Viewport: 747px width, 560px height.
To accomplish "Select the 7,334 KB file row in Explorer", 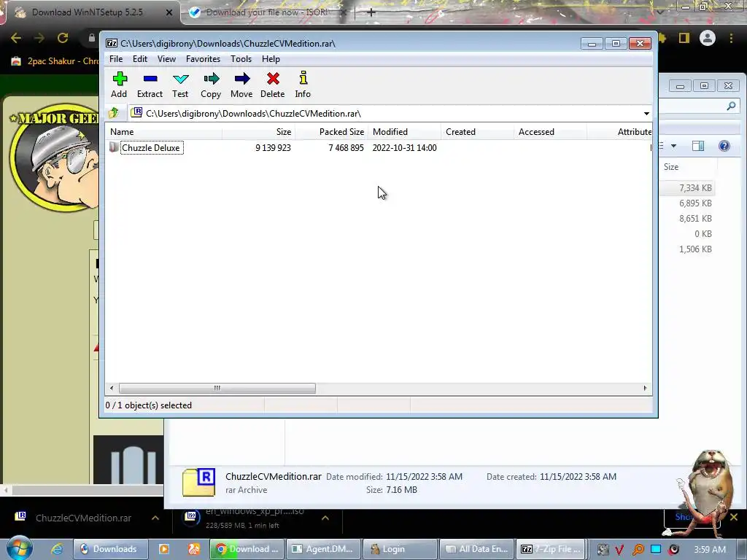I will tap(687, 188).
